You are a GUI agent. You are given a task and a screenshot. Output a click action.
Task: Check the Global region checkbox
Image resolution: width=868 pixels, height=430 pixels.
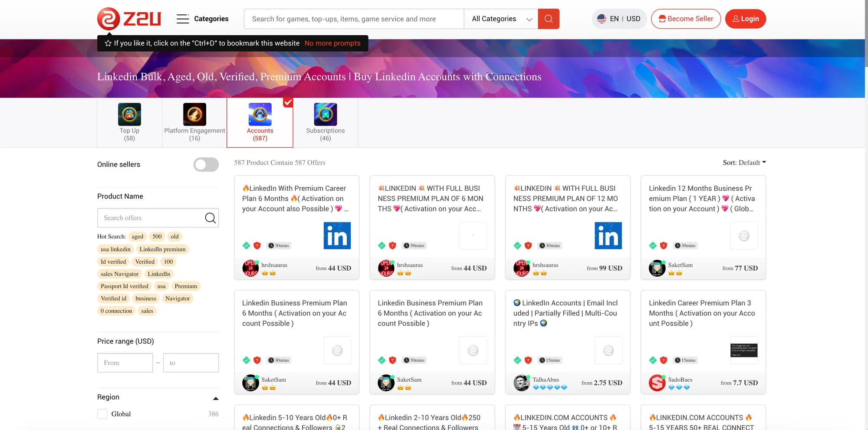pyautogui.click(x=102, y=414)
